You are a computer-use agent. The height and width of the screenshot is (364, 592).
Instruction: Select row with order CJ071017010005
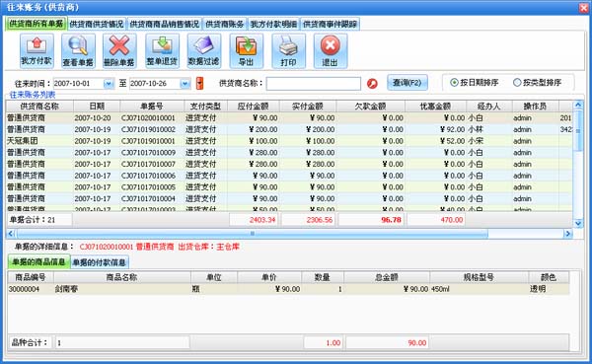click(x=289, y=186)
